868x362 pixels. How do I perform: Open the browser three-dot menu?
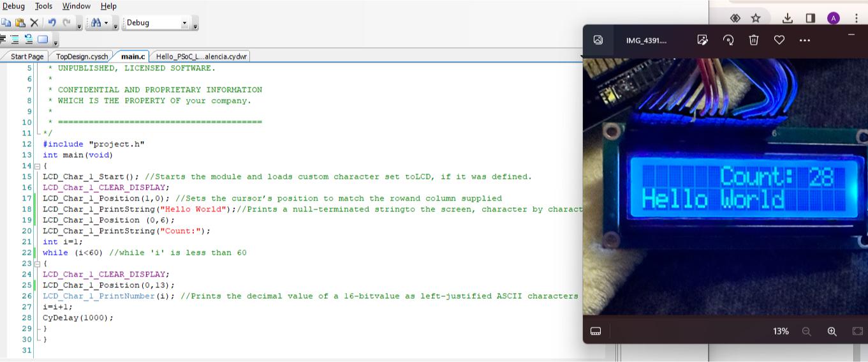857,18
